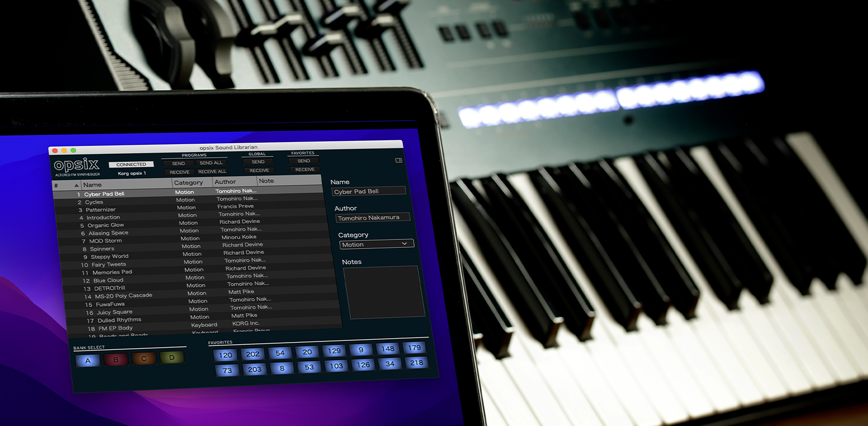Select favorite slot 53

point(309,367)
